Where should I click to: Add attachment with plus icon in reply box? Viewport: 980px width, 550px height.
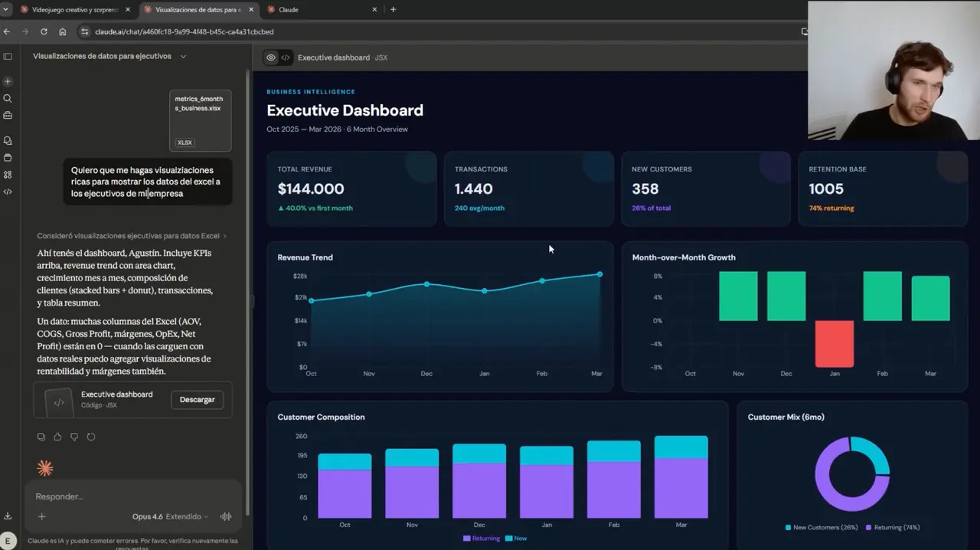pos(42,516)
